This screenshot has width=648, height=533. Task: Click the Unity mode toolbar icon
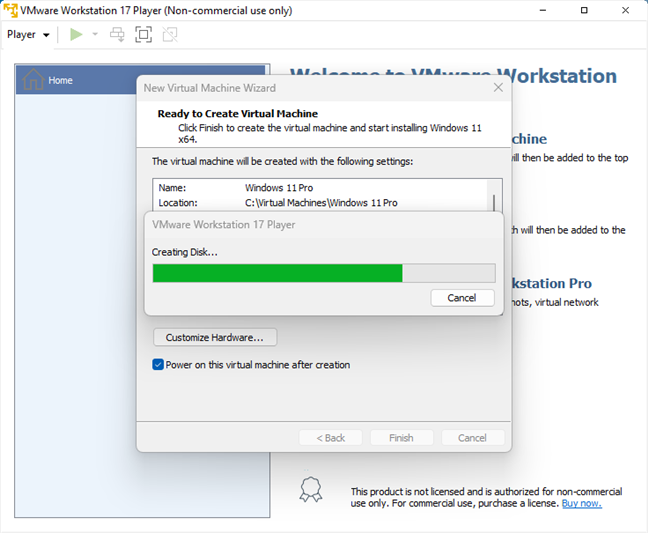pos(170,35)
